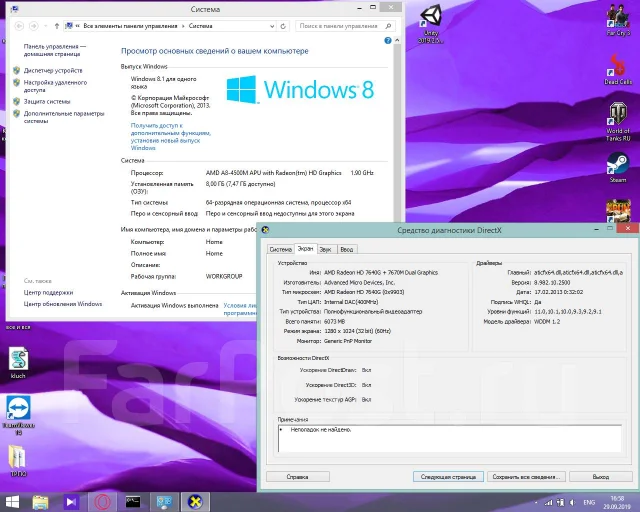Click the volume tray icon
Image resolution: width=640 pixels, height=512 pixels.
(572, 503)
